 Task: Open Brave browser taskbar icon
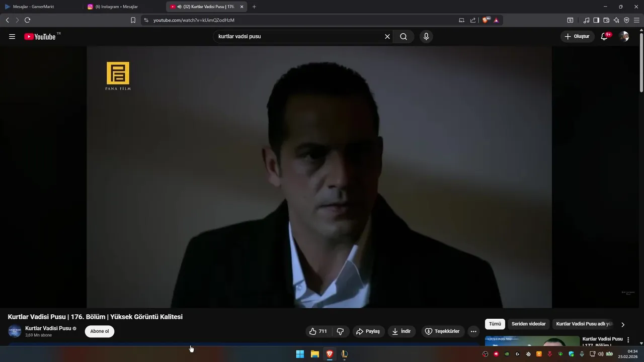click(x=330, y=354)
